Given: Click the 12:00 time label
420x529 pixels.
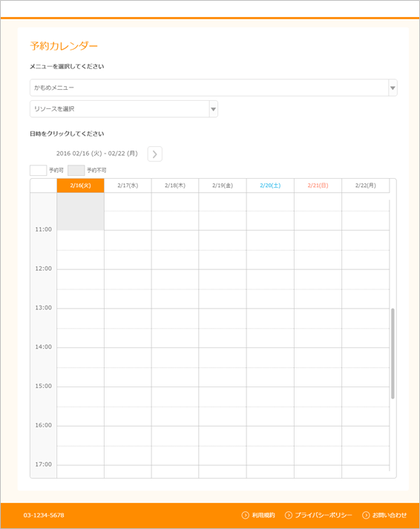Looking at the screenshot, I should click(x=44, y=269).
